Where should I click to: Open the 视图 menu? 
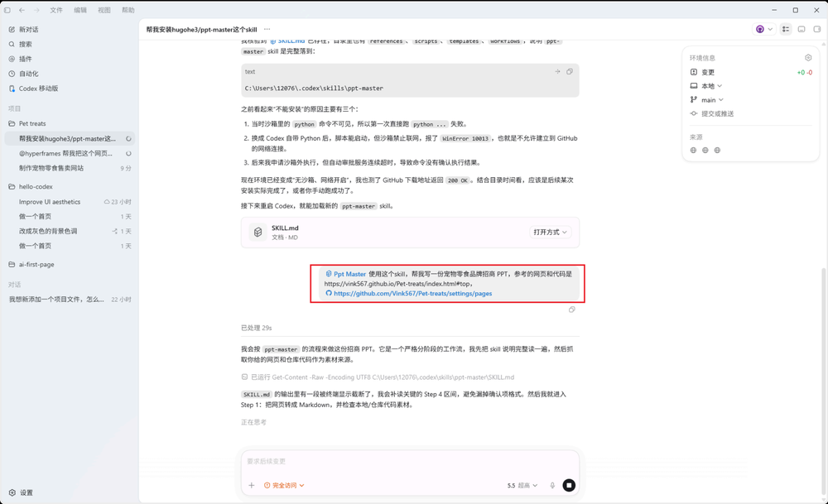pos(104,10)
